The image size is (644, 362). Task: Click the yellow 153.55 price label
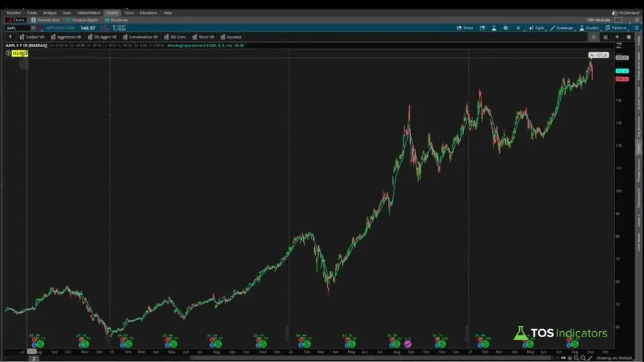(x=19, y=54)
